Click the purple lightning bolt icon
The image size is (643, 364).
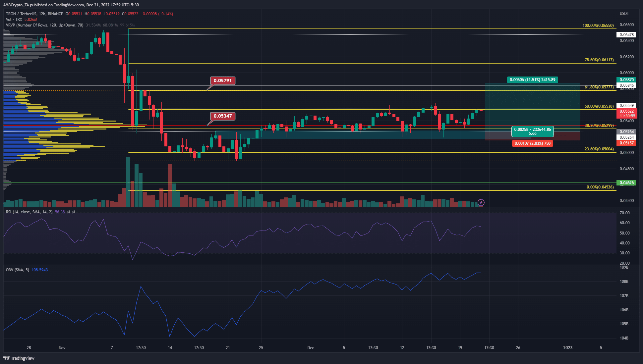pyautogui.click(x=481, y=202)
